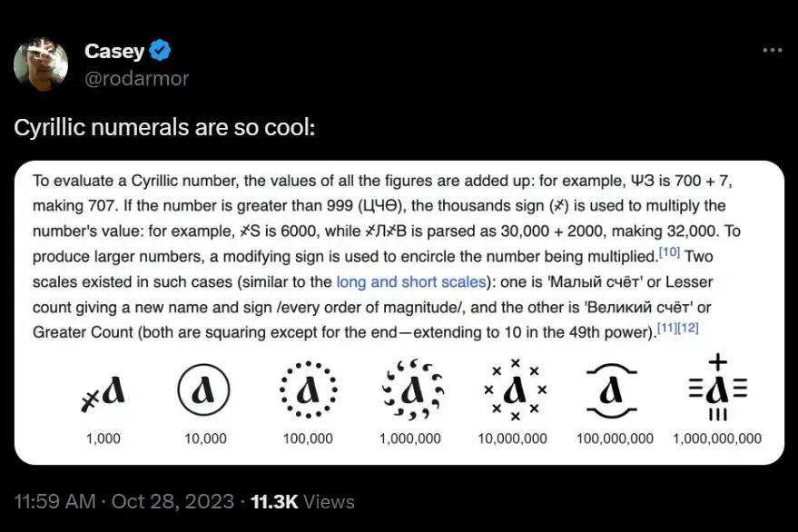Click the display name Casey
The height and width of the screenshot is (532, 798).
tap(114, 52)
